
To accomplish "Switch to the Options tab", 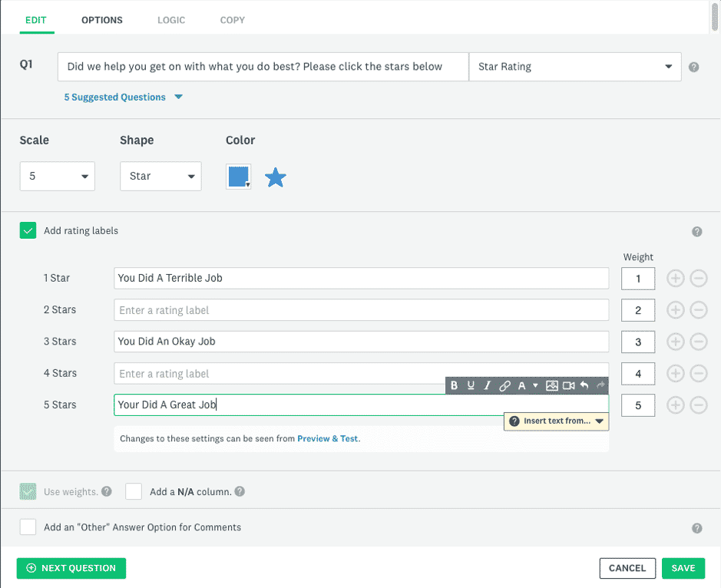I will [102, 20].
